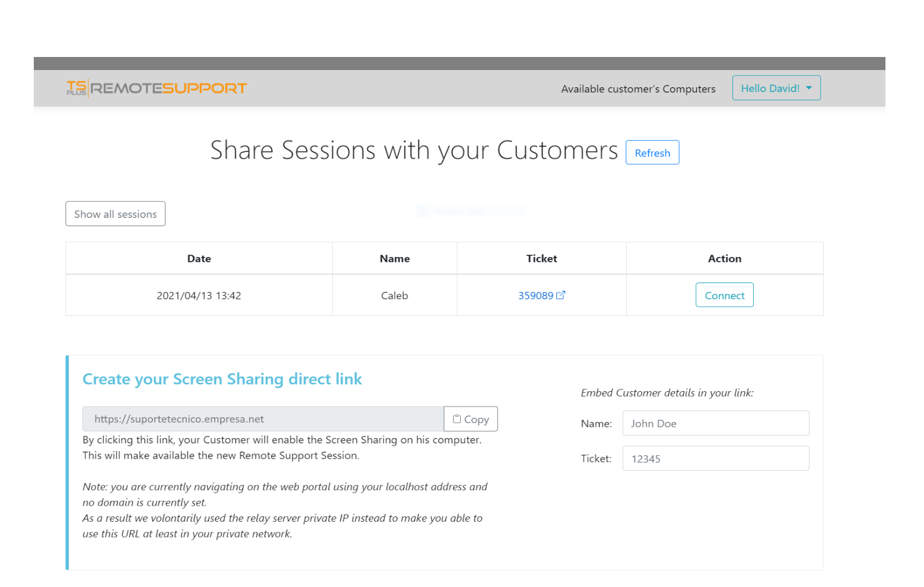
Task: Click the Share Sessions with your Customers title
Action: (414, 150)
